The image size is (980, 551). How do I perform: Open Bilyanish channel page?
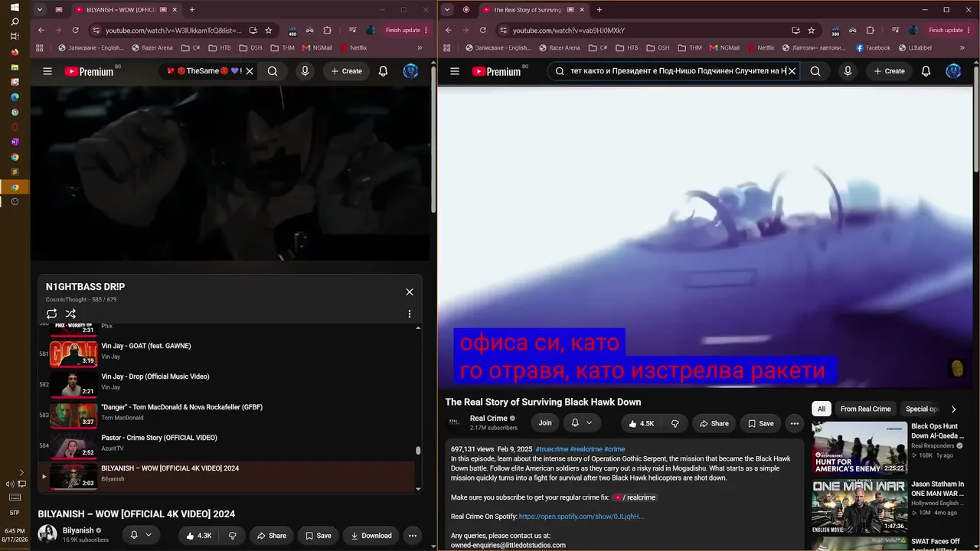click(78, 530)
